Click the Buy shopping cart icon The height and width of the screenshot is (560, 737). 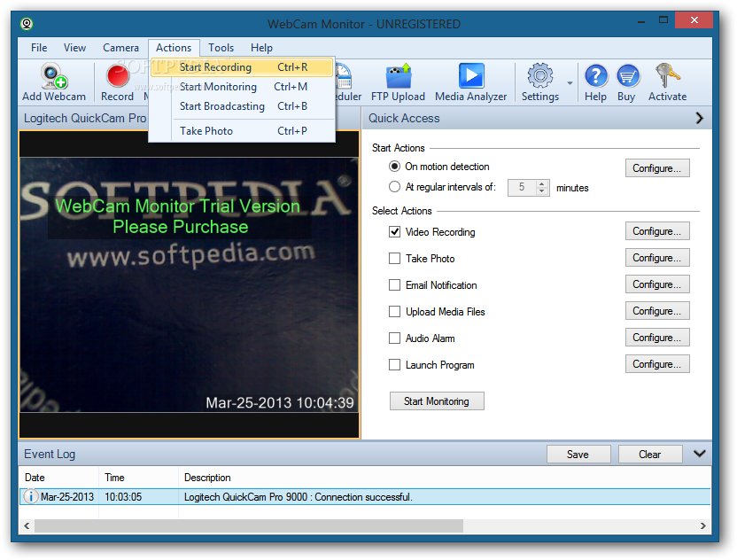pos(627,76)
